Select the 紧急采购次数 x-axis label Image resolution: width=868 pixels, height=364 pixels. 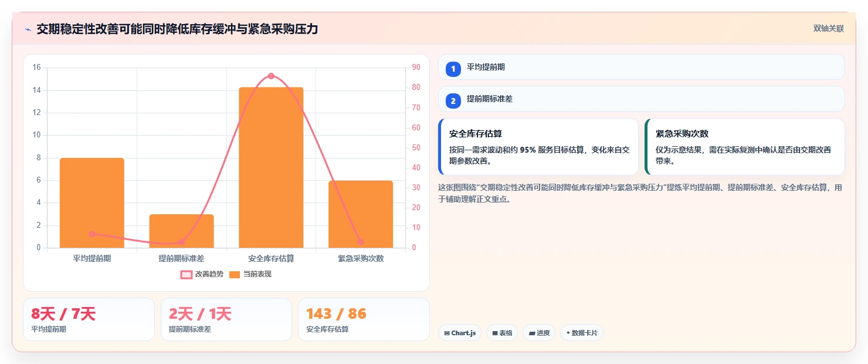pyautogui.click(x=361, y=258)
